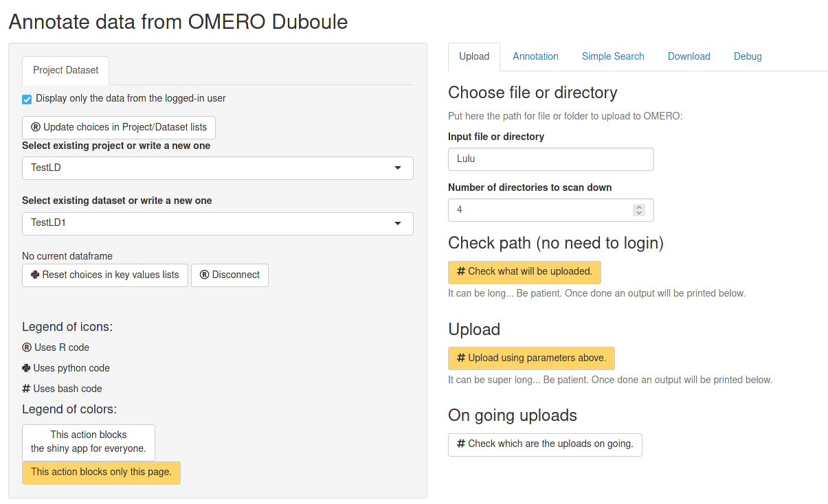Image resolution: width=828 pixels, height=504 pixels.
Task: Open the Annotation tab
Action: (x=535, y=56)
